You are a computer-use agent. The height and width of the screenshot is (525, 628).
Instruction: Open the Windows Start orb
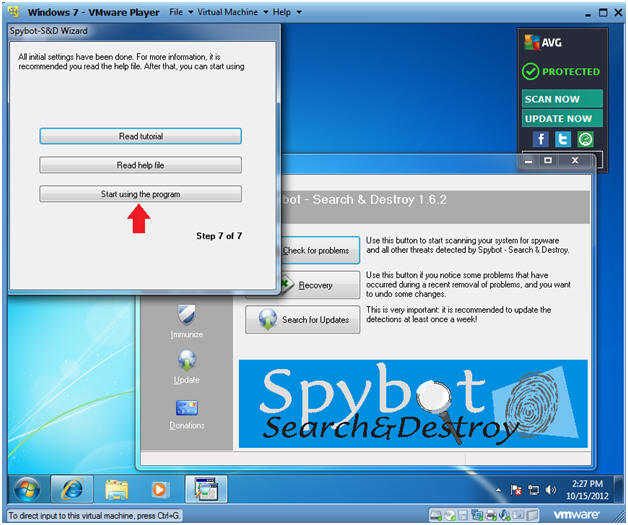27,489
